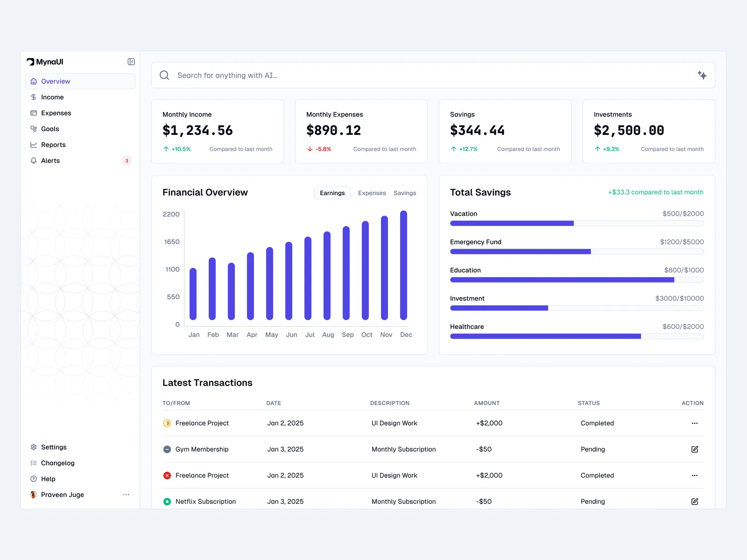Open actions menu for second Freelance Project row
Image resolution: width=747 pixels, height=560 pixels.
(694, 476)
